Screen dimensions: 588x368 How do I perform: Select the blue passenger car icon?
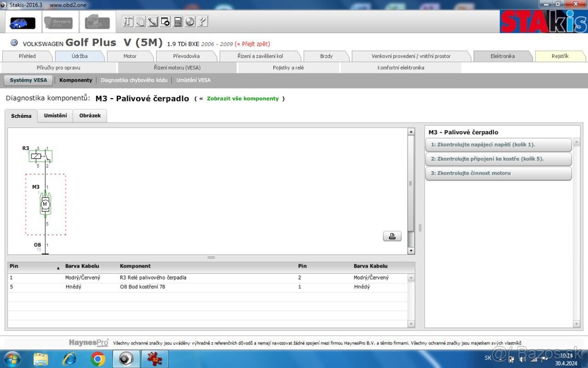(23, 23)
